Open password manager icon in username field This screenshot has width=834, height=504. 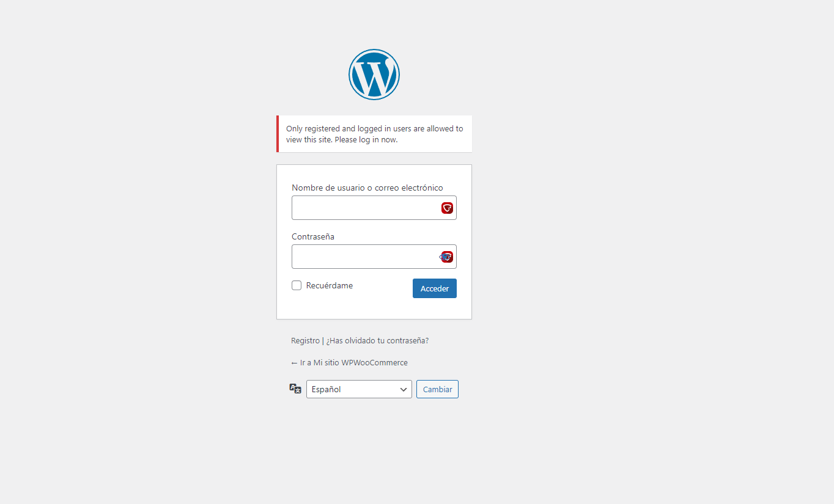[447, 208]
